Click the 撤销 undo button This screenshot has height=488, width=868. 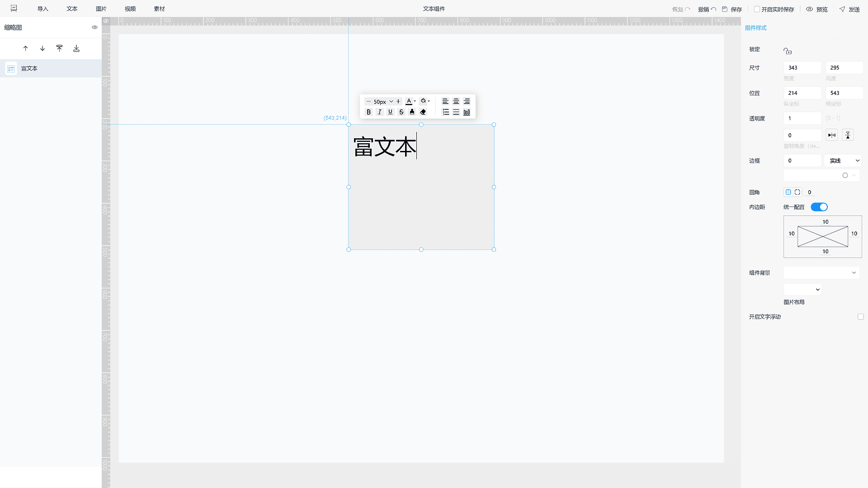707,9
